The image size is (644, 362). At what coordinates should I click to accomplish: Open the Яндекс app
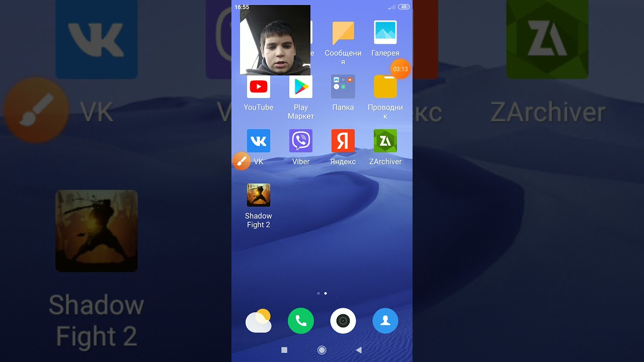point(343,141)
